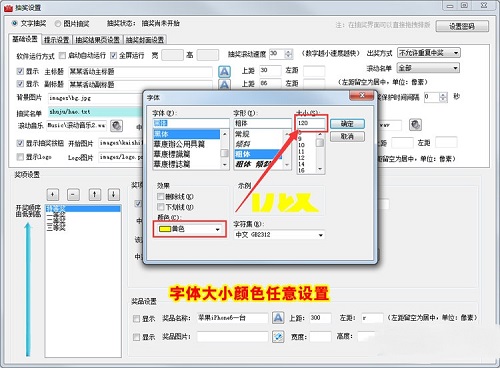Browse for the prize picture 奖品图片
500x368 pixels.
point(278,337)
